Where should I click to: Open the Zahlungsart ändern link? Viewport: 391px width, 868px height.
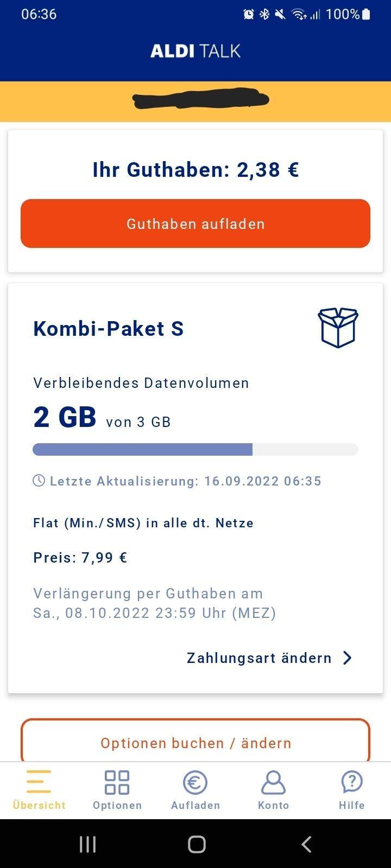click(259, 658)
